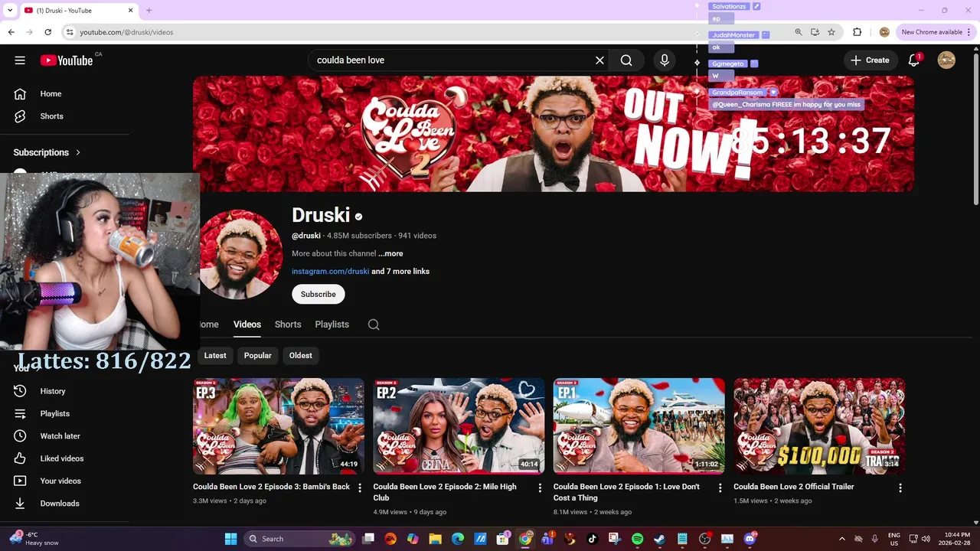980x551 pixels.
Task: Open Chrome zoom magnifier in address bar
Action: [x=799, y=32]
